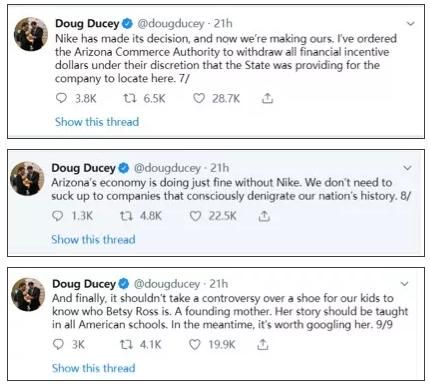The width and height of the screenshot is (430, 389).
Task: Open the chevron menu on the first tweet
Action: point(411,24)
